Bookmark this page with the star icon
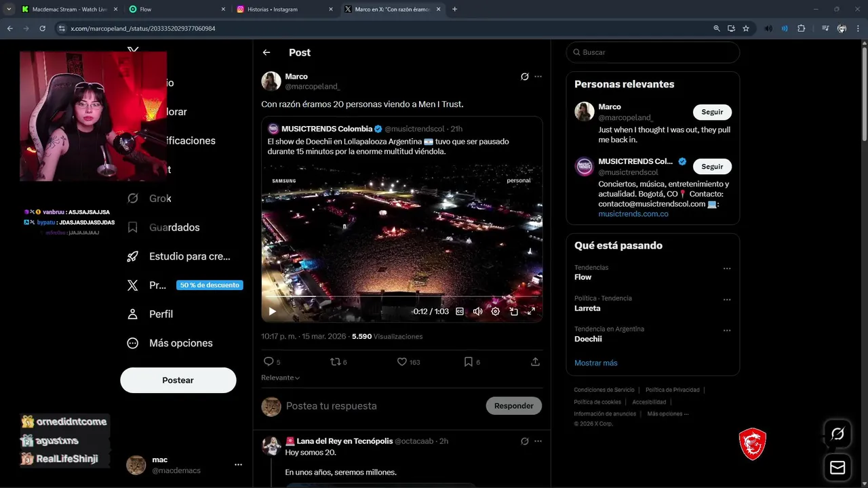The width and height of the screenshot is (868, 488). pyautogui.click(x=746, y=28)
